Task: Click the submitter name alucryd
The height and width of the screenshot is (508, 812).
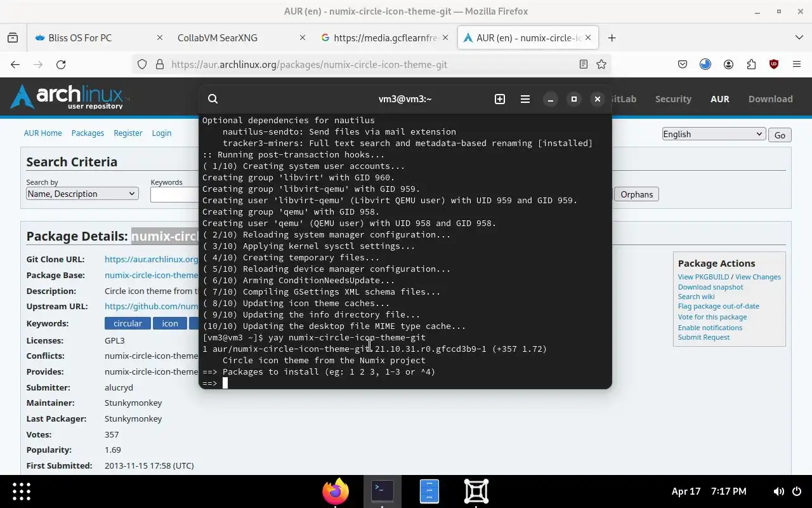Action: click(x=119, y=387)
